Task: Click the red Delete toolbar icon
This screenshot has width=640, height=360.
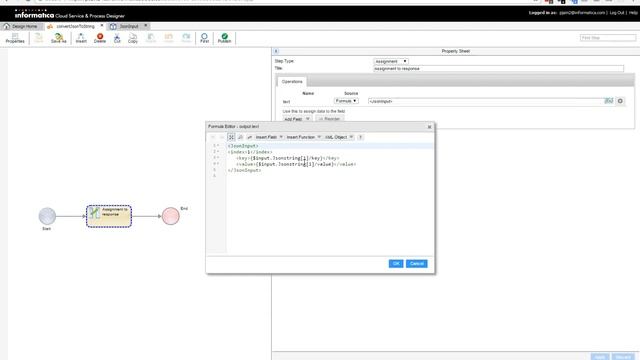Action: [100, 38]
